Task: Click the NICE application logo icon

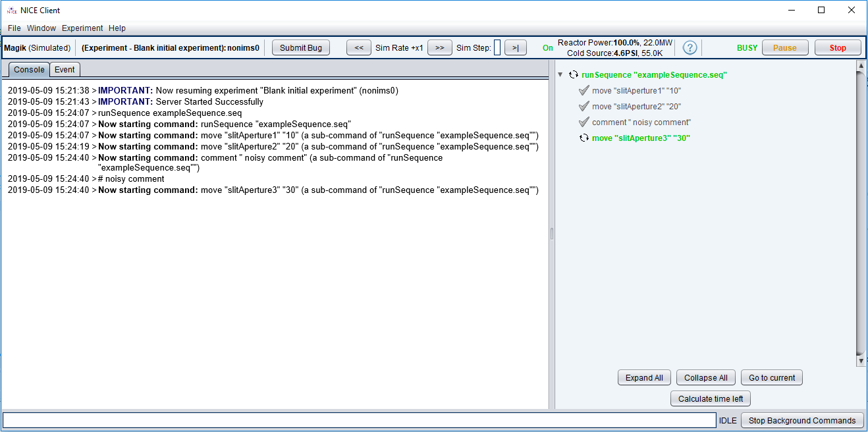Action: tap(11, 11)
